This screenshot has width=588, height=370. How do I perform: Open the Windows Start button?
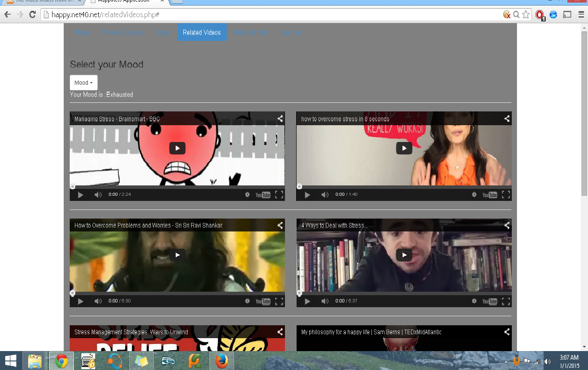11,361
